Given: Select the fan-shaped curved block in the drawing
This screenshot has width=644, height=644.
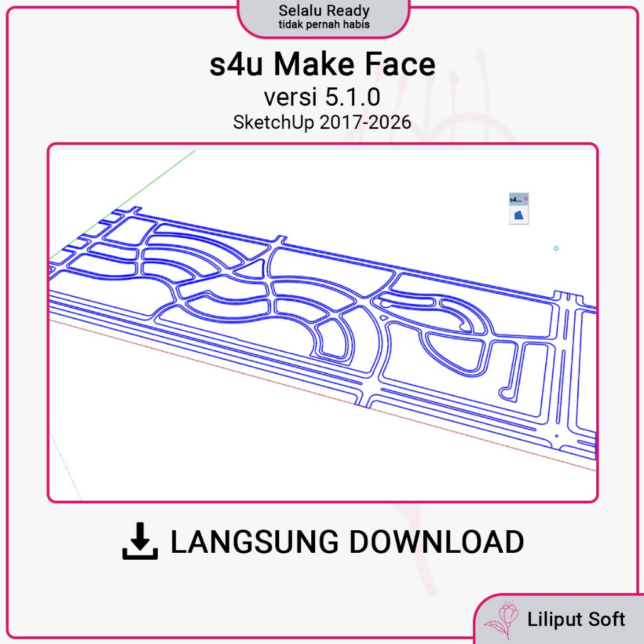Looking at the screenshot, I should click(335, 339).
